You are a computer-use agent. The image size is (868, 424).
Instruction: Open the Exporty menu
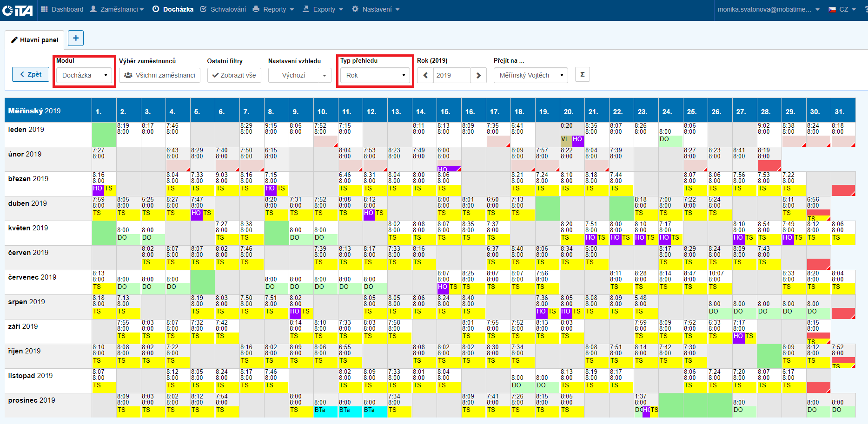click(323, 9)
